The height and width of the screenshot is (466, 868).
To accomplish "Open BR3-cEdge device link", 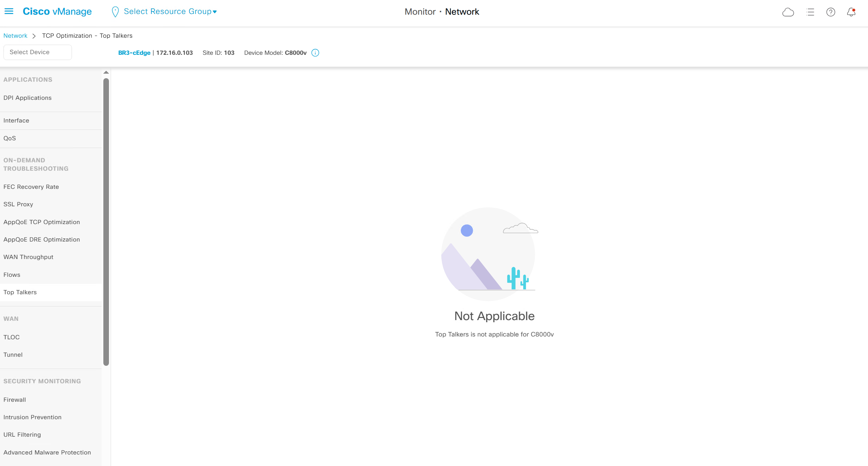I will [x=134, y=53].
